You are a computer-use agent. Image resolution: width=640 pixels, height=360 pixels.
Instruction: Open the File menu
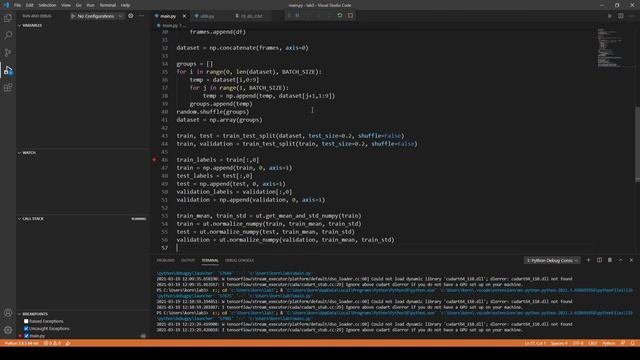pos(18,5)
